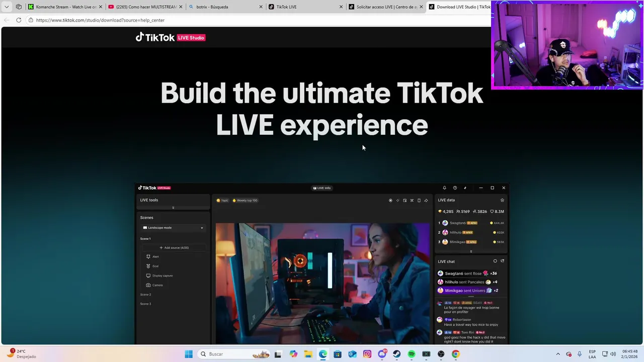Click Add source (4/20) button
This screenshot has height=362, width=644.
click(x=174, y=247)
